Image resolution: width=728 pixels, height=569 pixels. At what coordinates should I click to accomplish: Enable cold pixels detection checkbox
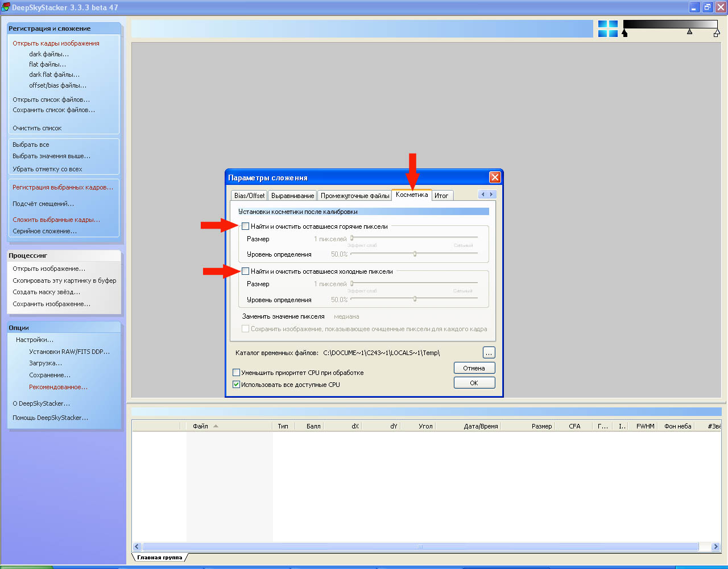246,271
